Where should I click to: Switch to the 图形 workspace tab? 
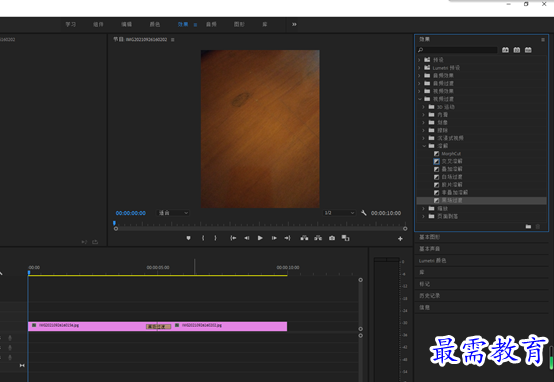point(239,24)
